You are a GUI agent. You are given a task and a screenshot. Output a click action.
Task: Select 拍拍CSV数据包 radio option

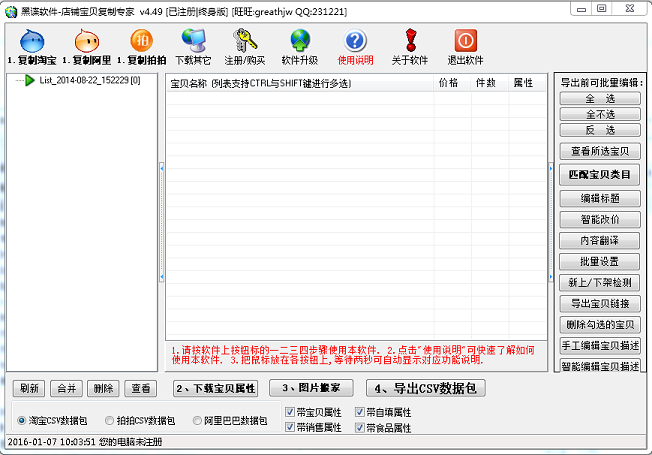(x=140, y=420)
